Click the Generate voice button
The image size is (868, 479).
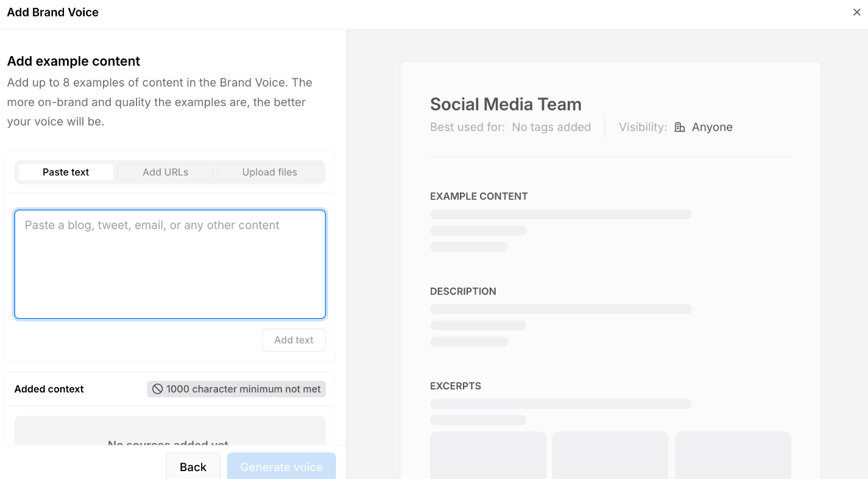click(x=281, y=467)
